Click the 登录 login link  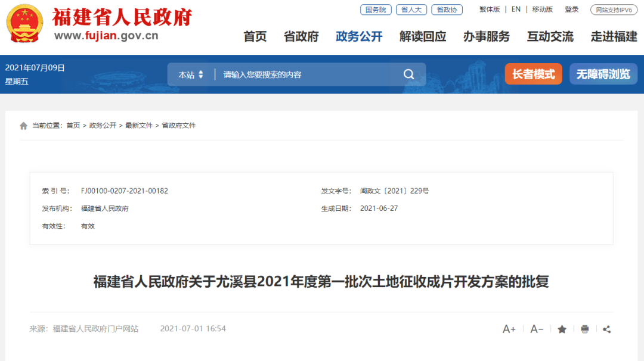click(571, 10)
